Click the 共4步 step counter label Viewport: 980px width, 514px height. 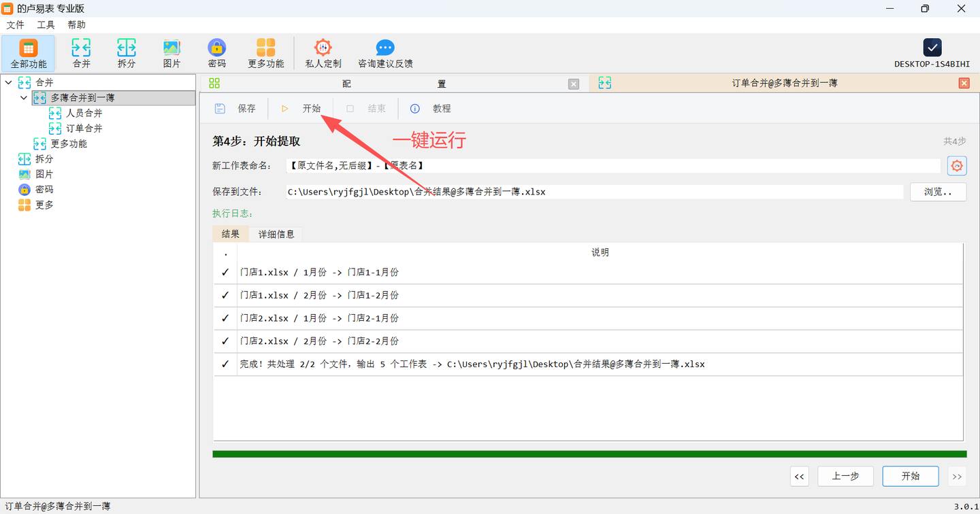954,141
